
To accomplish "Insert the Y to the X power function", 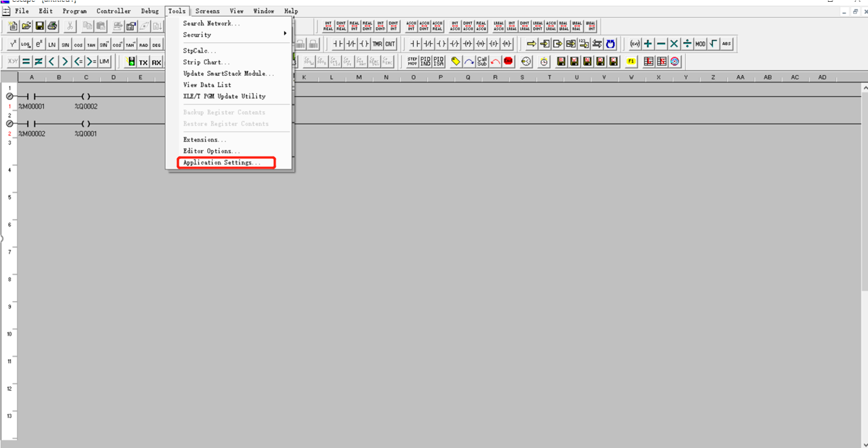I will tap(13, 44).
